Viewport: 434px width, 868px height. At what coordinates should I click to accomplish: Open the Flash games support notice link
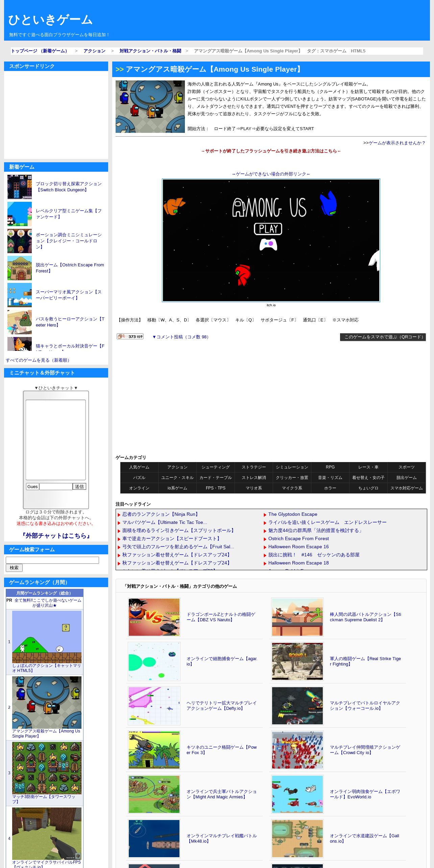[271, 151]
